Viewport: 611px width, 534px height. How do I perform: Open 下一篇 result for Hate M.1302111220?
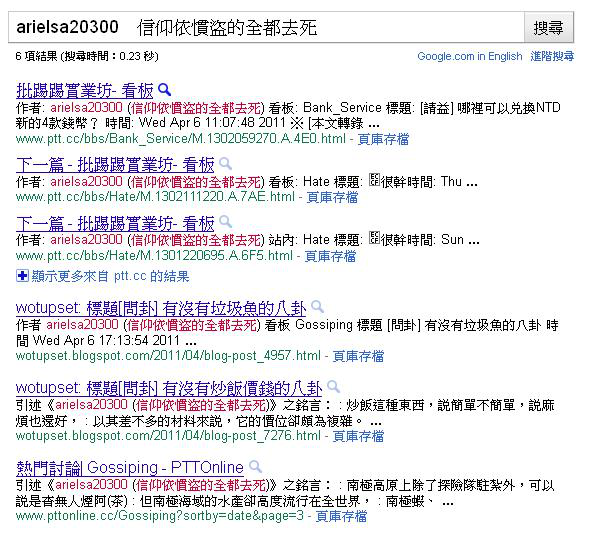pos(115,165)
